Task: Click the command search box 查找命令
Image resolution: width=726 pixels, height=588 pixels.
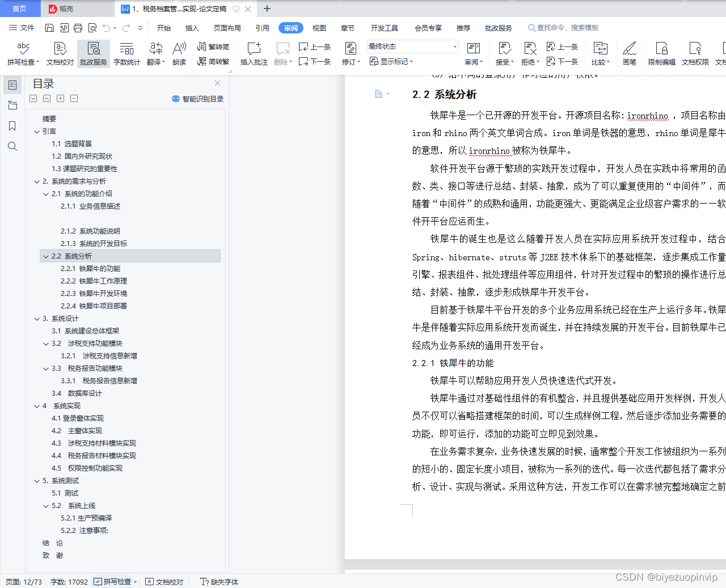Action: 563,28
